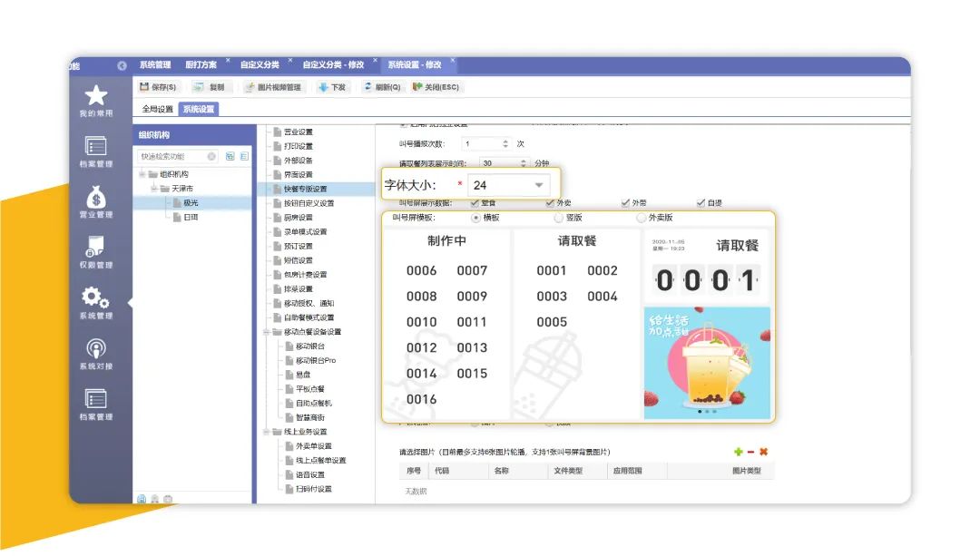Select 语音设置 in the settings tree
This screenshot has width=980, height=556.
pyautogui.click(x=310, y=474)
